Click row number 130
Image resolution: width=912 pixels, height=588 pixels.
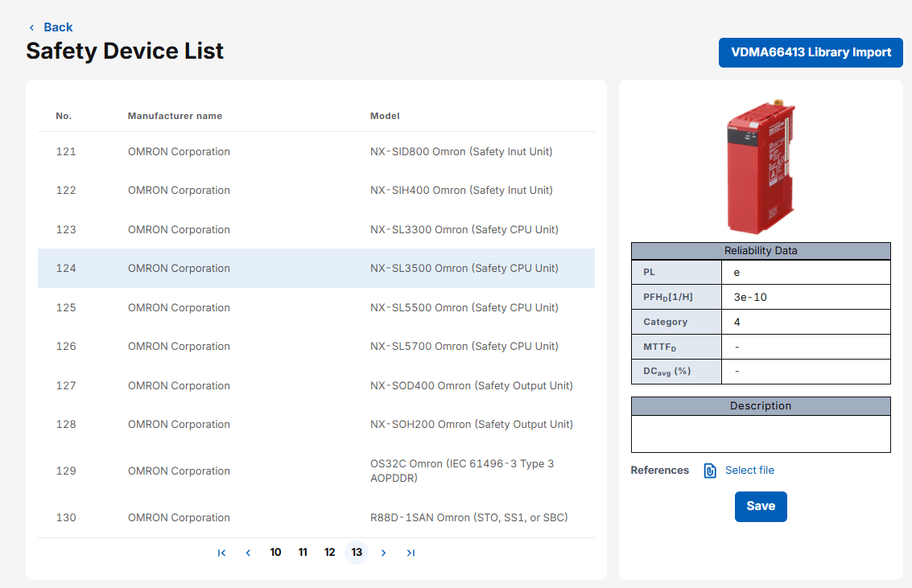click(x=66, y=517)
